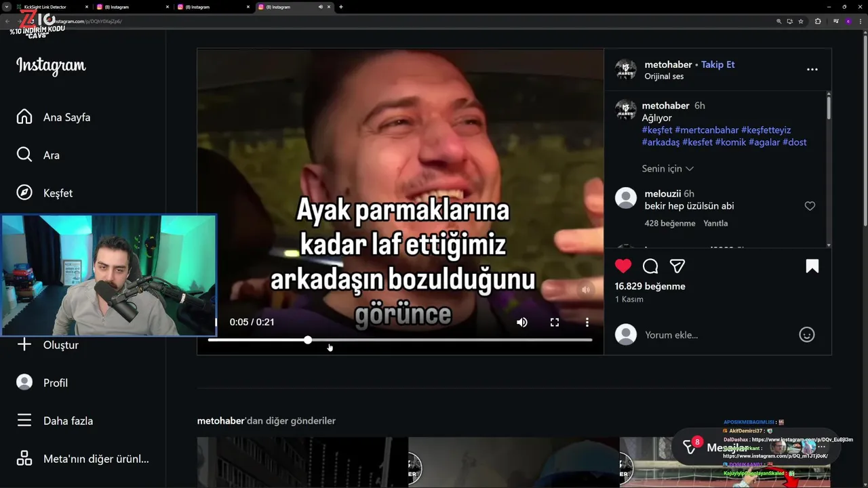Click the install app icon
The height and width of the screenshot is (488, 868).
pos(790,22)
